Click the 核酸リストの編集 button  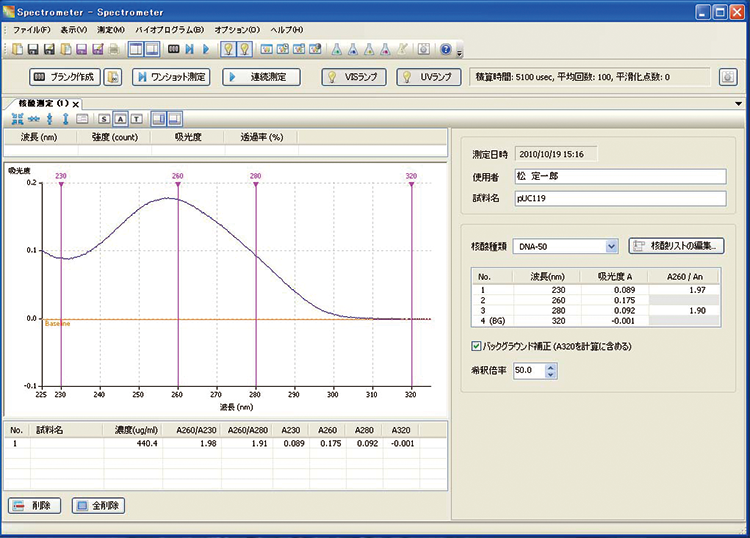point(677,245)
